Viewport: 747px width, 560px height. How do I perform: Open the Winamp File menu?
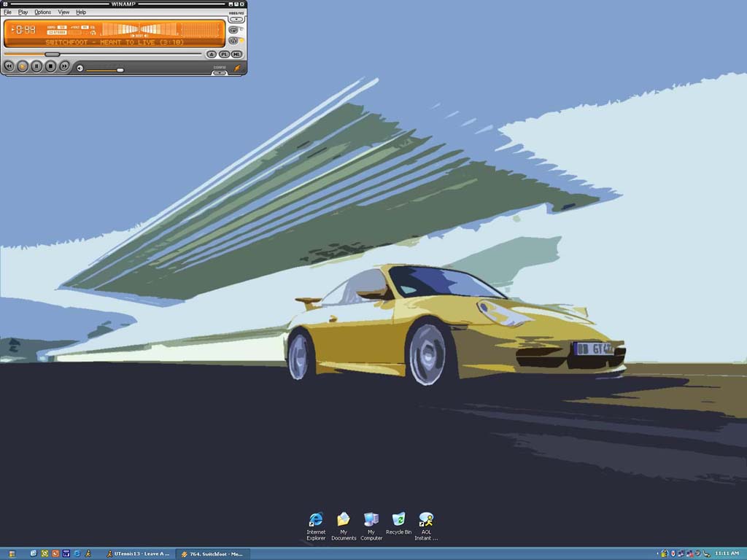pos(7,12)
